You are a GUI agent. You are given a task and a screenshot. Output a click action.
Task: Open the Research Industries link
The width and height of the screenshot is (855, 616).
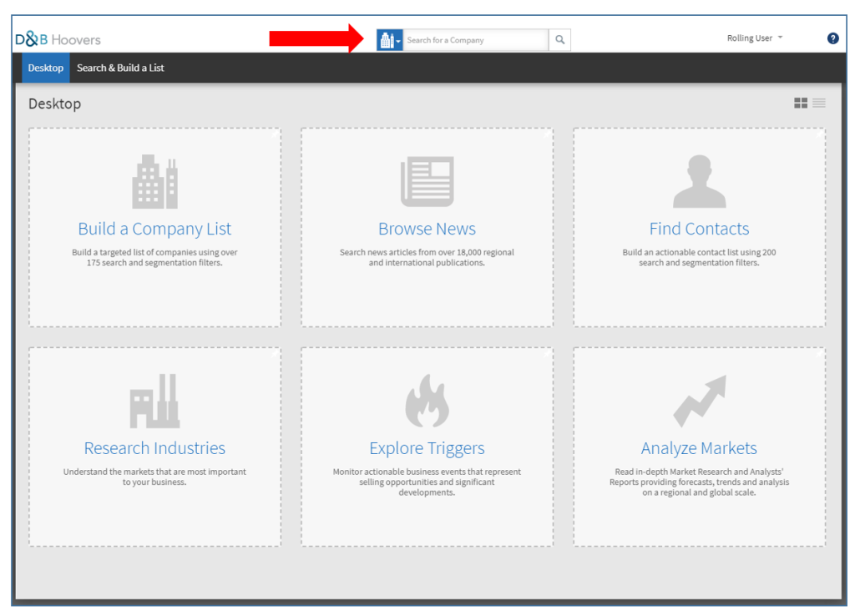coord(154,448)
